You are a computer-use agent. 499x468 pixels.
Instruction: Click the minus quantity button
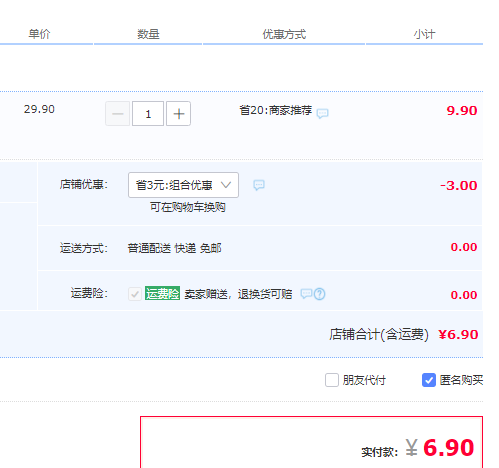117,114
